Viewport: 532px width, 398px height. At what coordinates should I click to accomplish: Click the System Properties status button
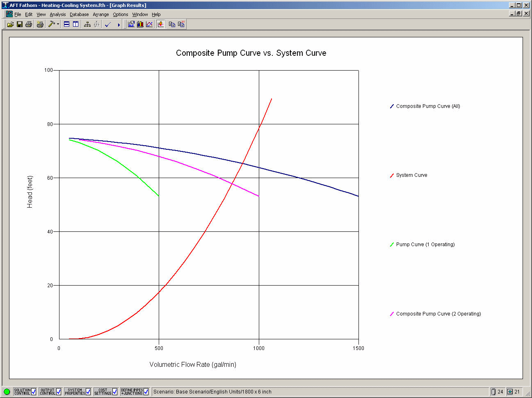pyautogui.click(x=75, y=392)
